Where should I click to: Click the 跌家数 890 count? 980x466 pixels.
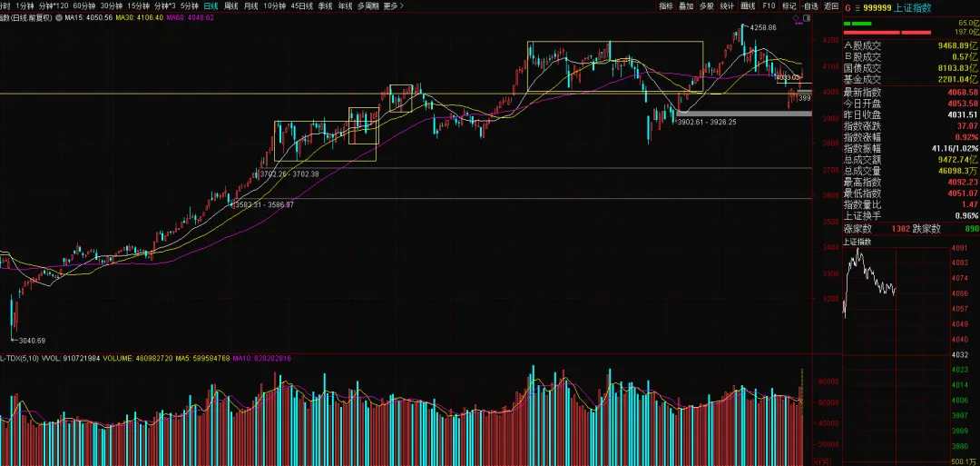point(972,229)
